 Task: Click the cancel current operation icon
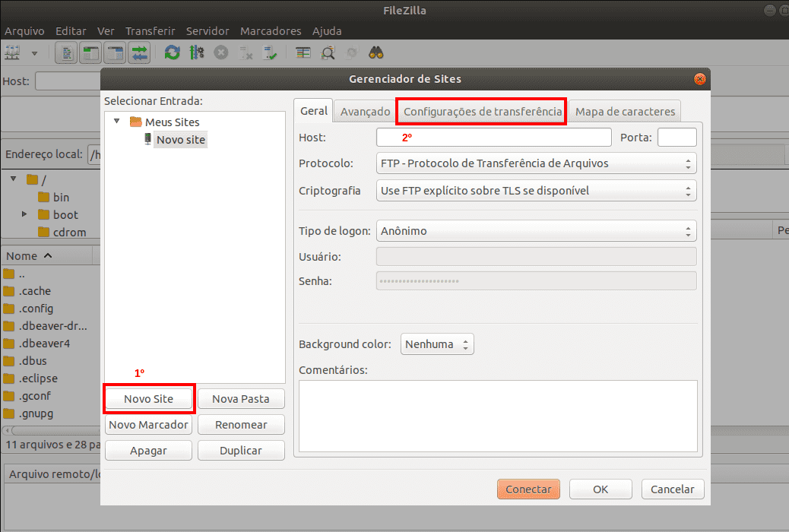click(x=221, y=52)
